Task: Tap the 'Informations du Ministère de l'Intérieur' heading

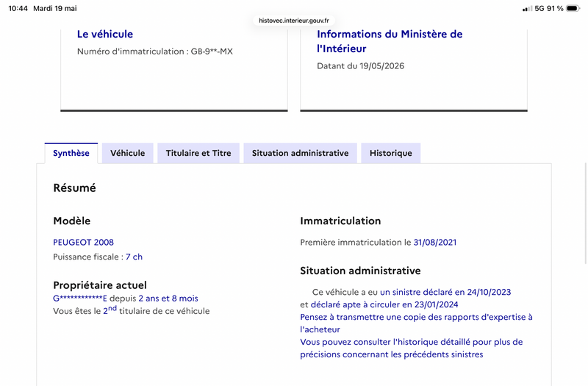Action: [x=390, y=41]
